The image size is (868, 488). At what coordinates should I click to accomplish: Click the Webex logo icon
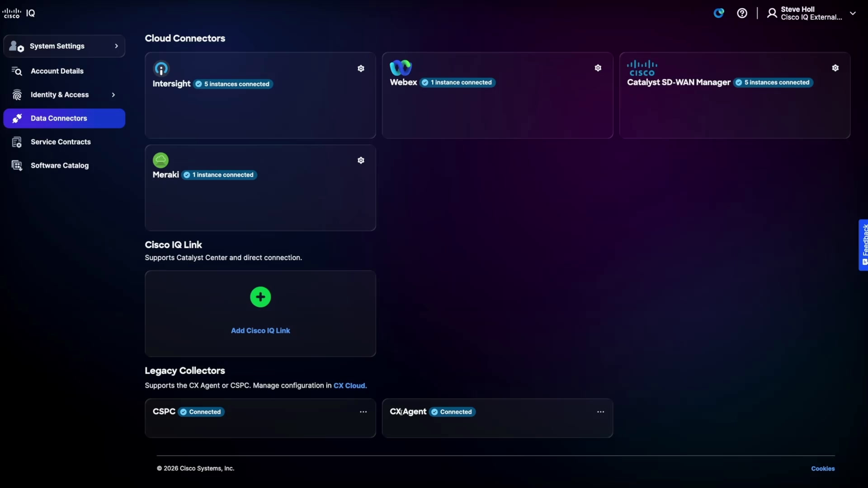[x=401, y=68]
